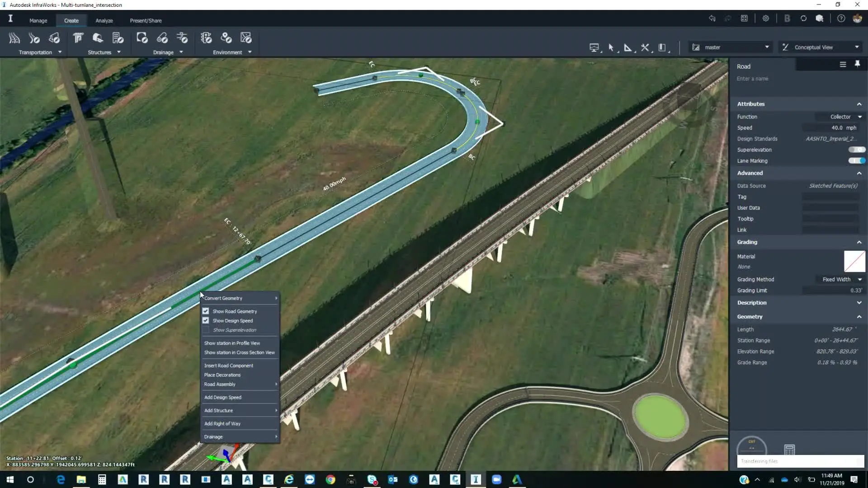The height and width of the screenshot is (488, 868).
Task: Open the user profile avatar icon
Action: coord(857,19)
